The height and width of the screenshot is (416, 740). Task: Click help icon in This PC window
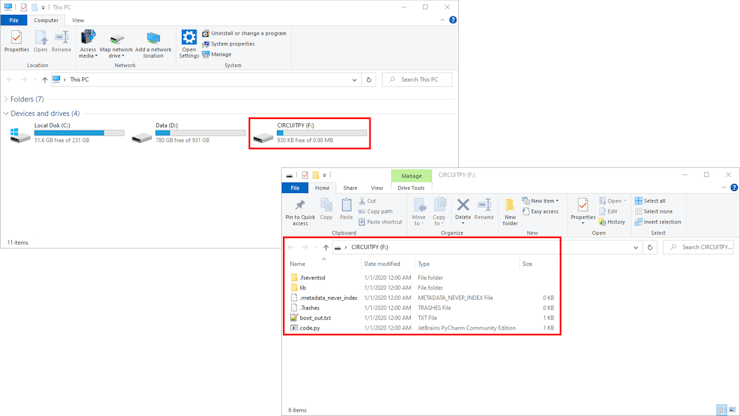[x=453, y=20]
